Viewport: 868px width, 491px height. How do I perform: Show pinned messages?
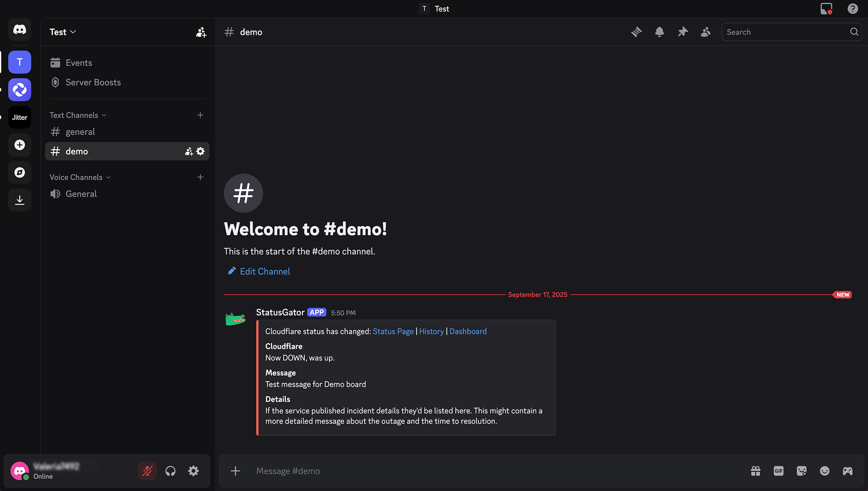click(683, 32)
